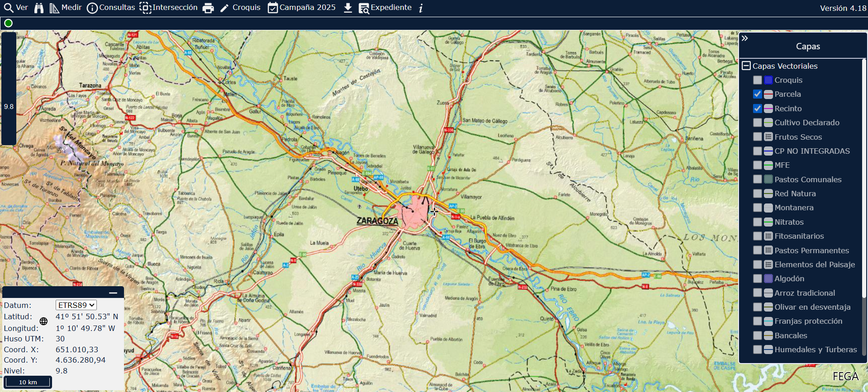Click the Expediente button
868x392 pixels.
(385, 8)
